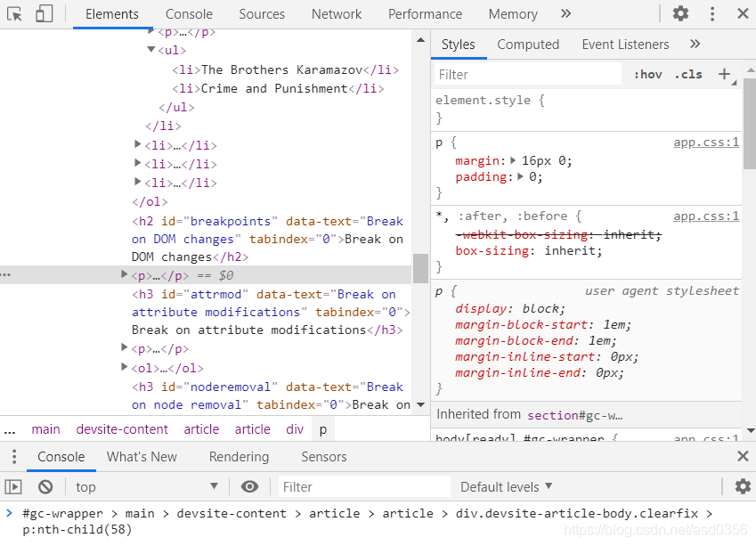Show more main tabs chevron
The width and height of the screenshot is (756, 546).
566,13
